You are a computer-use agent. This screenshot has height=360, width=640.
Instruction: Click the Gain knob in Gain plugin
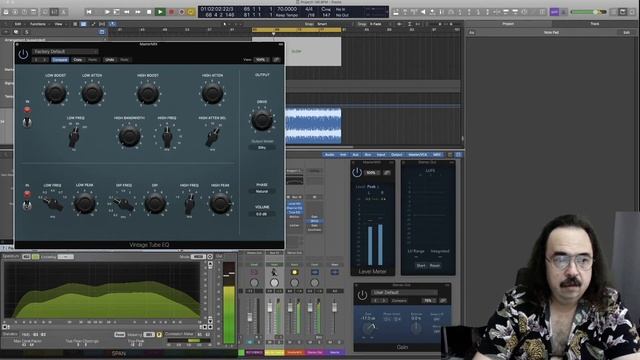coord(369,328)
